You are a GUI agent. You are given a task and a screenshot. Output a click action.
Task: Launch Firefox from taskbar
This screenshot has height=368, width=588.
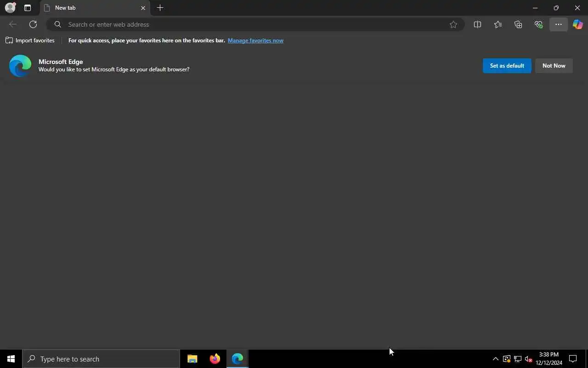click(215, 359)
